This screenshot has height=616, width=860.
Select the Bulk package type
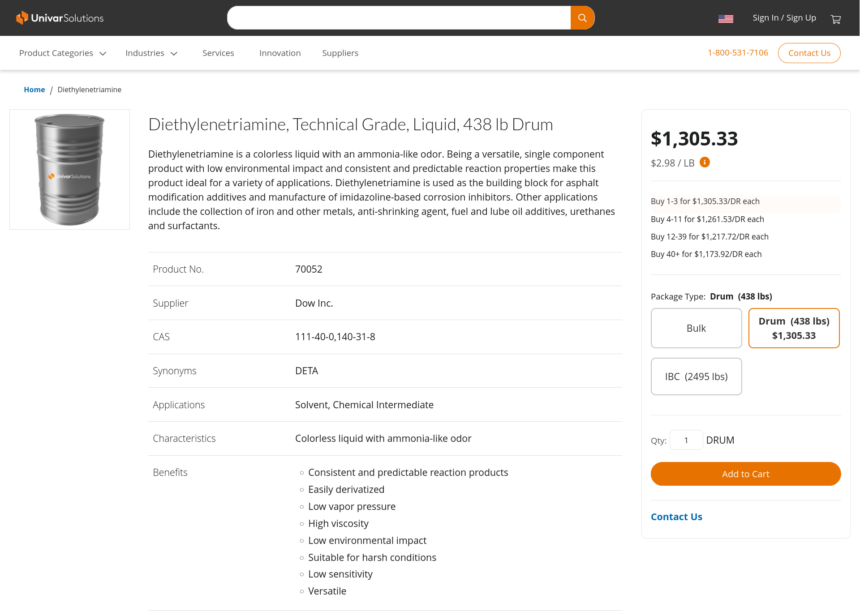[x=696, y=328]
